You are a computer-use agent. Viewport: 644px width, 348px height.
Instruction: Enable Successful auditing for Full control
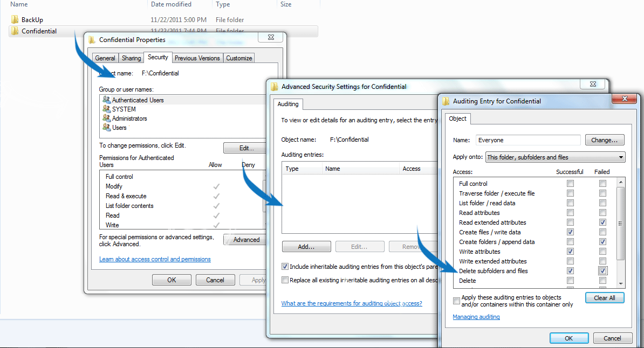[570, 183]
